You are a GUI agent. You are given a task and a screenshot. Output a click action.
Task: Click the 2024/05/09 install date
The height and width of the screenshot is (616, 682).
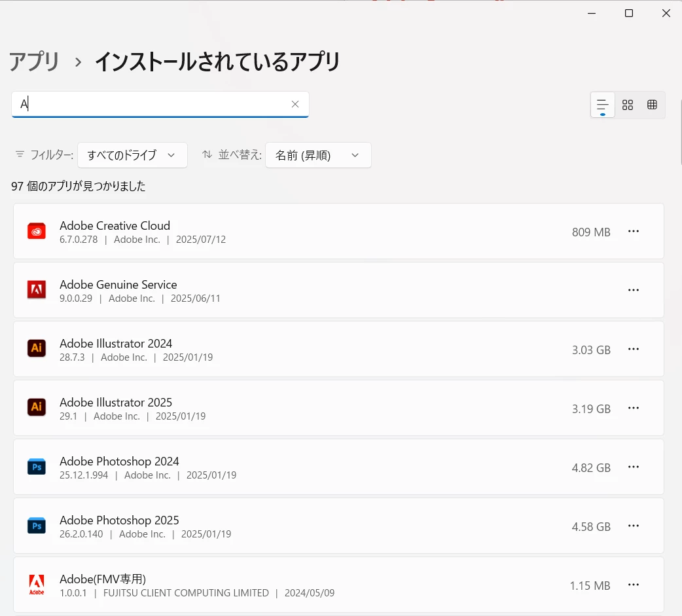click(x=310, y=593)
